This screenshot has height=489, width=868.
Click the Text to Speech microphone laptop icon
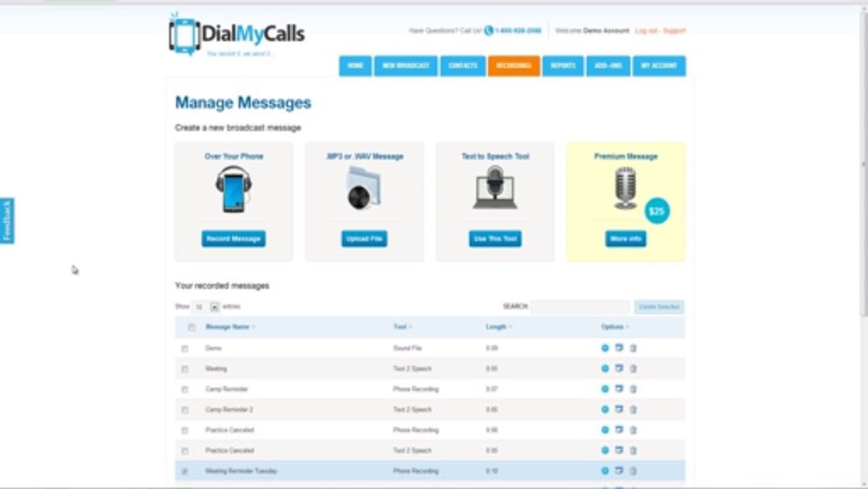click(495, 188)
